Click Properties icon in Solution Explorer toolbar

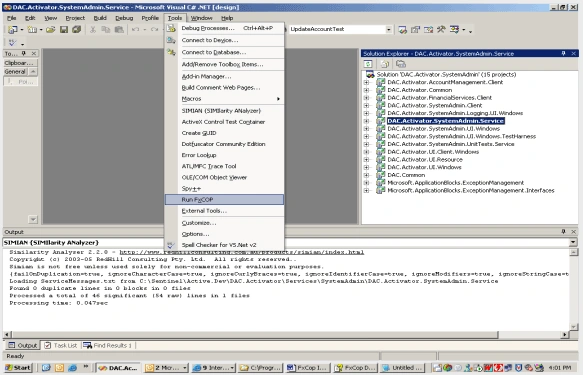click(401, 64)
